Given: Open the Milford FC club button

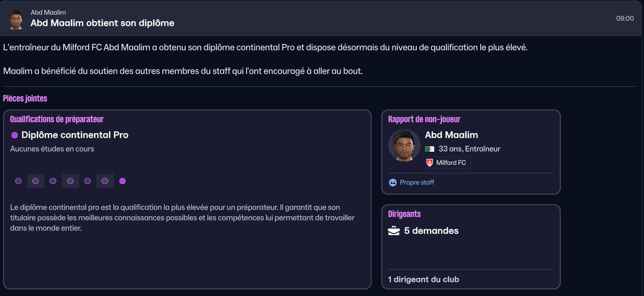Looking at the screenshot, I should point(448,163).
